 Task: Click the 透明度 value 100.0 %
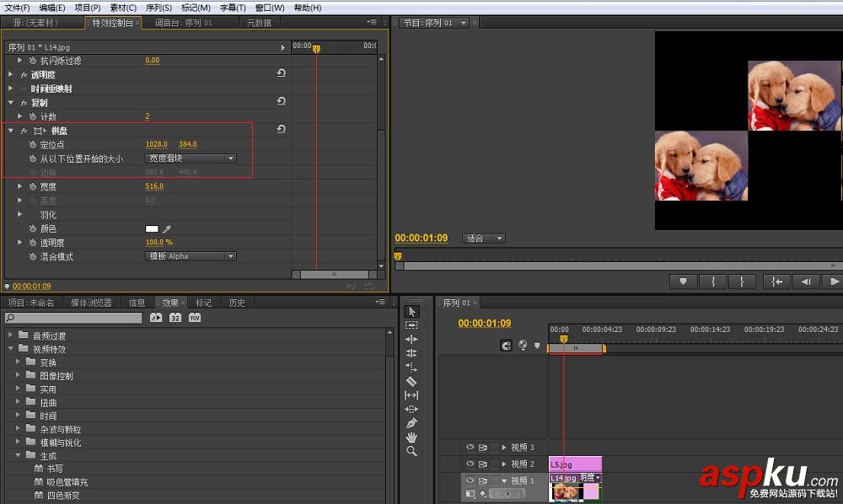pos(158,243)
